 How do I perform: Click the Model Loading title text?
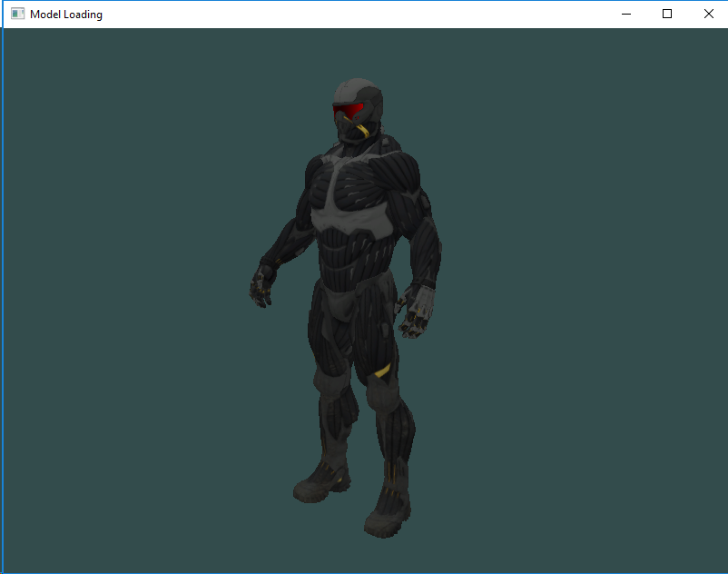(66, 15)
